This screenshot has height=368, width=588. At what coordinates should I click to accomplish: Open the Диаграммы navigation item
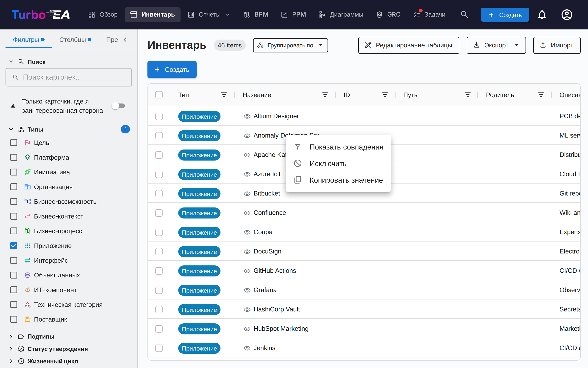coord(341,14)
